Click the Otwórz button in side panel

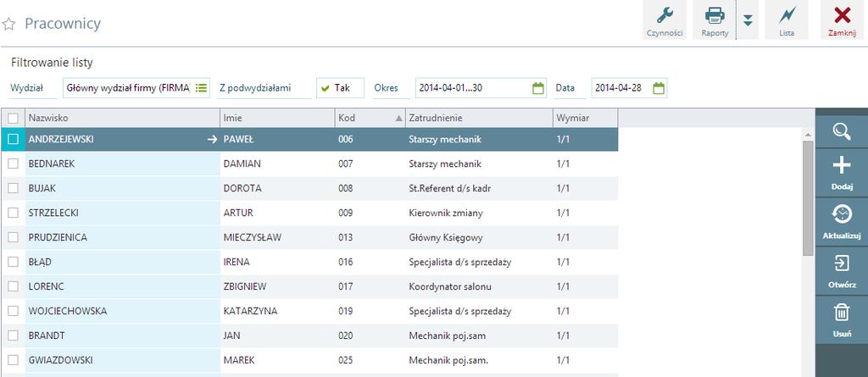842,271
